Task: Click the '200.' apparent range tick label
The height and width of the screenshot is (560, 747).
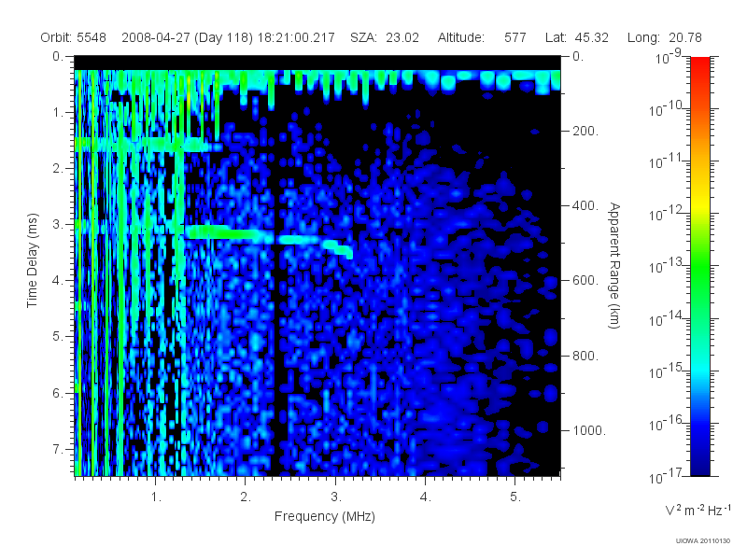Action: pos(585,131)
